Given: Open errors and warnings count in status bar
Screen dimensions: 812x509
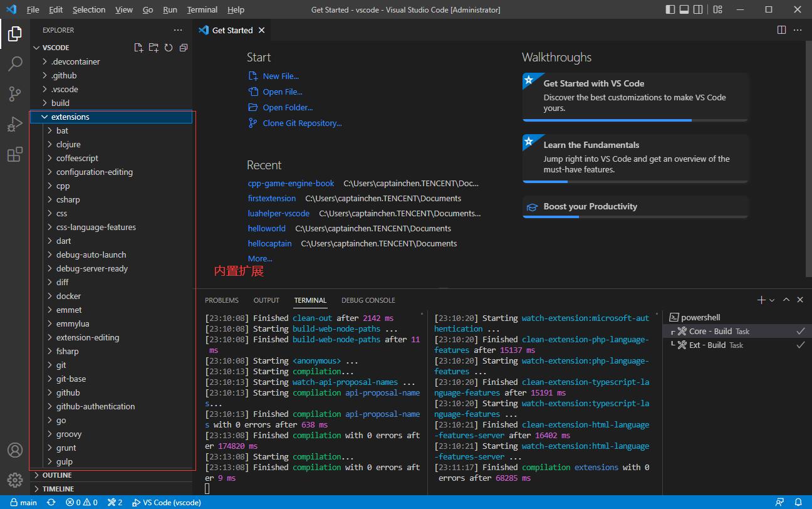Looking at the screenshot, I should (81, 502).
